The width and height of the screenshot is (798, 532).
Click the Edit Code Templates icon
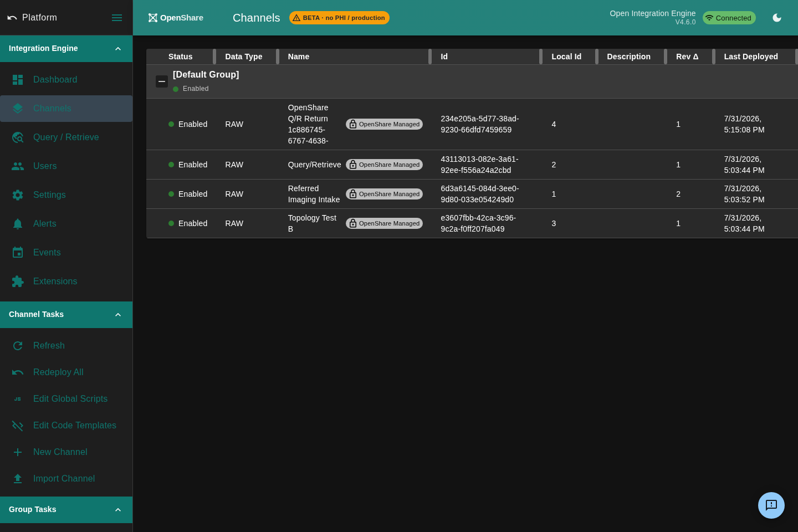[x=18, y=426]
